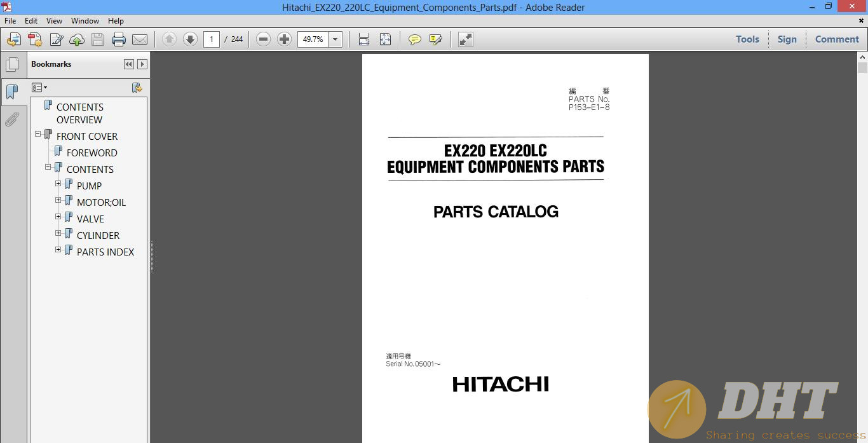Click the vertical scrollbar up arrow

pyautogui.click(x=862, y=57)
